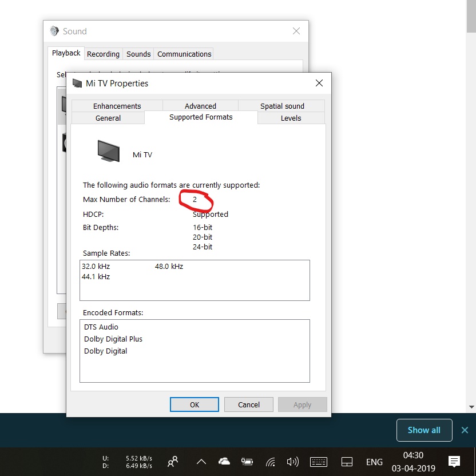Open the Levels tab
This screenshot has height=476, width=476.
point(291,118)
